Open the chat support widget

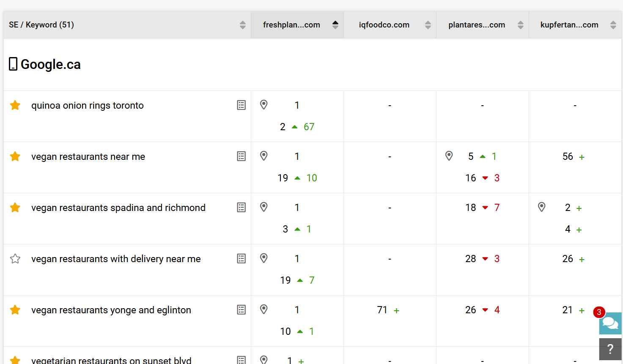[610, 323]
